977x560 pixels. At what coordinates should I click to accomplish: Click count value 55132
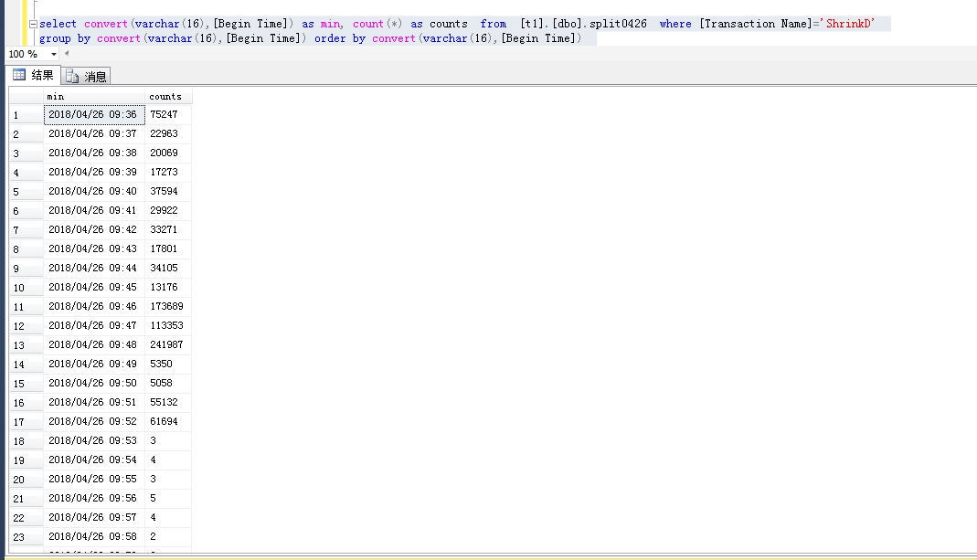[x=168, y=402]
